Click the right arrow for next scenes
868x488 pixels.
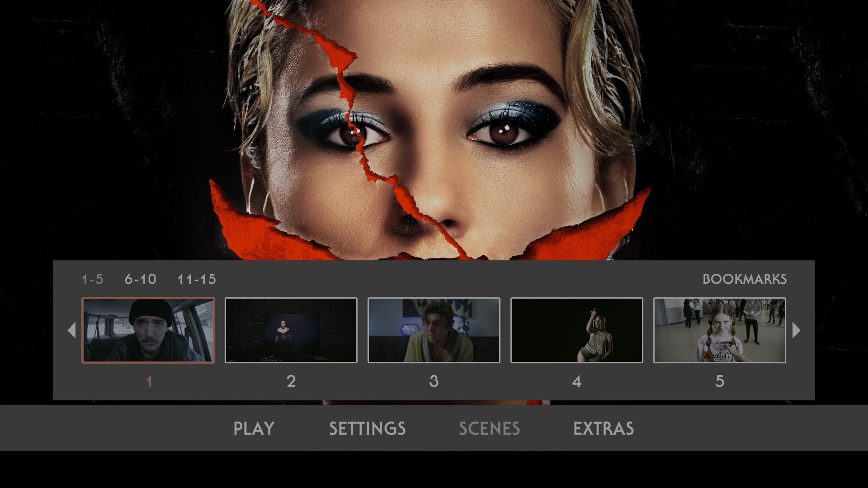click(797, 330)
